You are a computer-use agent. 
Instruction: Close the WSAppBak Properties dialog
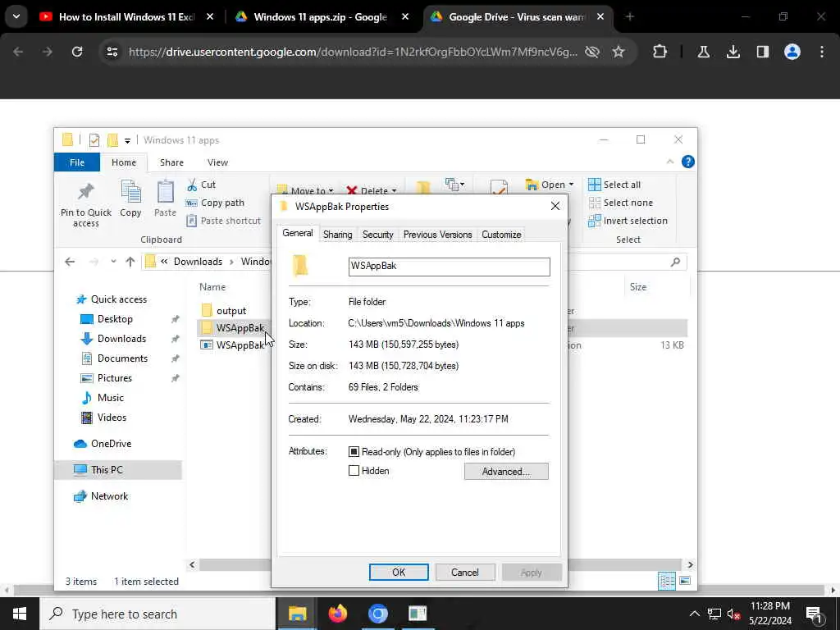point(555,206)
